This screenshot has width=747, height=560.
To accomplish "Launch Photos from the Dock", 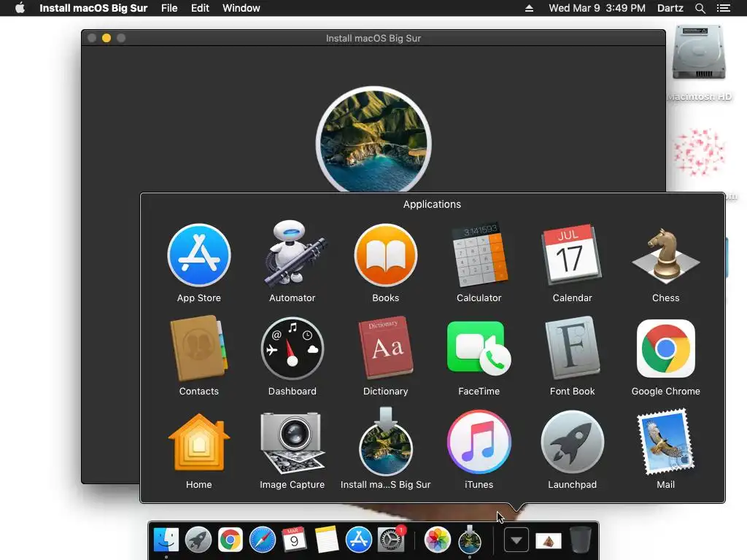I will point(438,540).
